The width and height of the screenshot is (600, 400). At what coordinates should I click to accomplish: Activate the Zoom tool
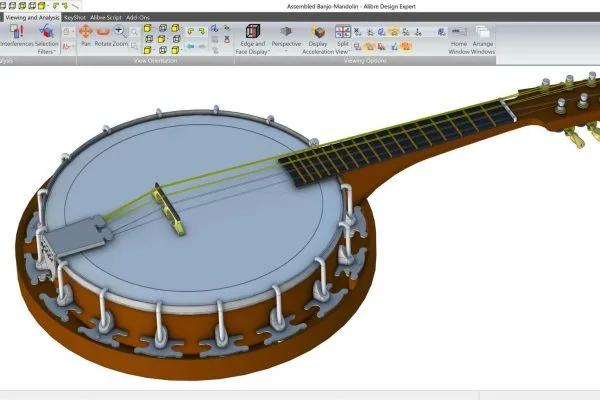tap(119, 35)
